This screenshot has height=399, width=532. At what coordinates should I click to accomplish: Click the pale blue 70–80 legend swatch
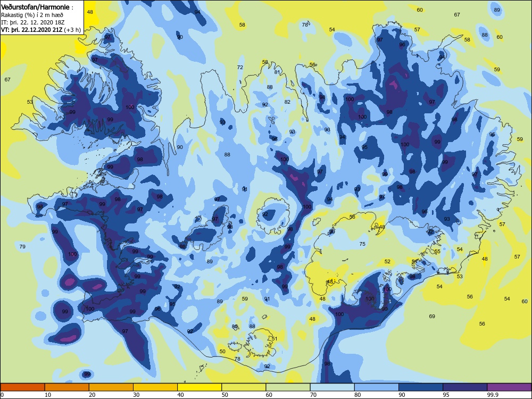pos(332,387)
